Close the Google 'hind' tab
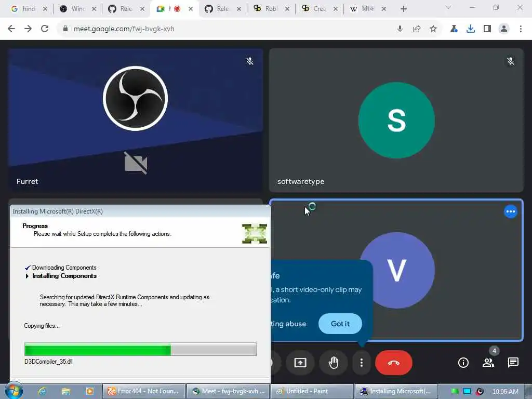 (45, 9)
